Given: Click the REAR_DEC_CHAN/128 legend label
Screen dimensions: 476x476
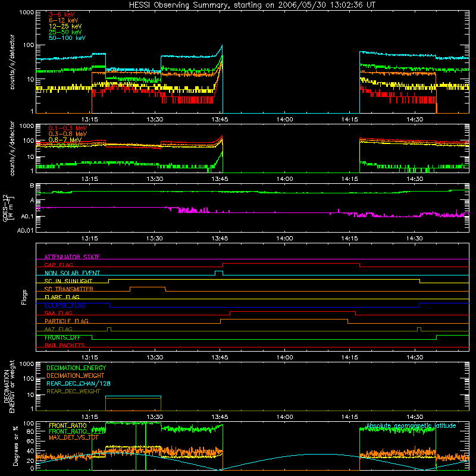Looking at the screenshot, I should (79, 384).
